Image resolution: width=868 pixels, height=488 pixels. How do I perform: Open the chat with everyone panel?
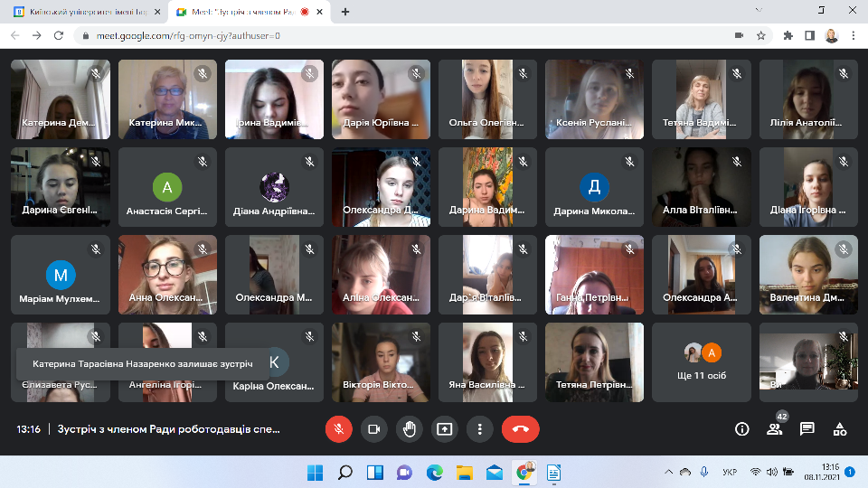(807, 429)
